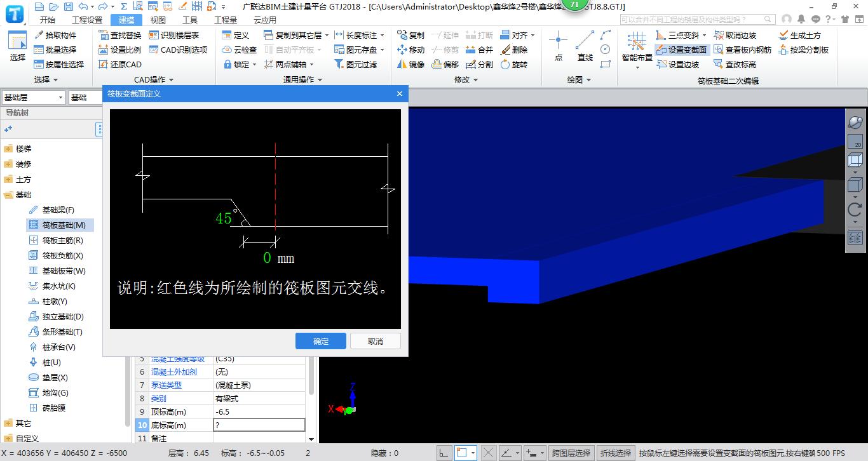Select the 点 point draw tool
This screenshot has height=461, width=868.
(558, 46)
